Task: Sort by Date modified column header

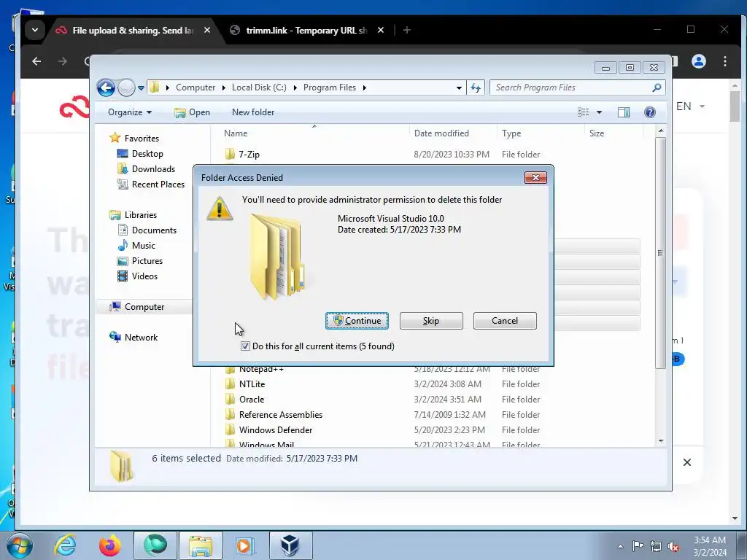Action: (453, 133)
